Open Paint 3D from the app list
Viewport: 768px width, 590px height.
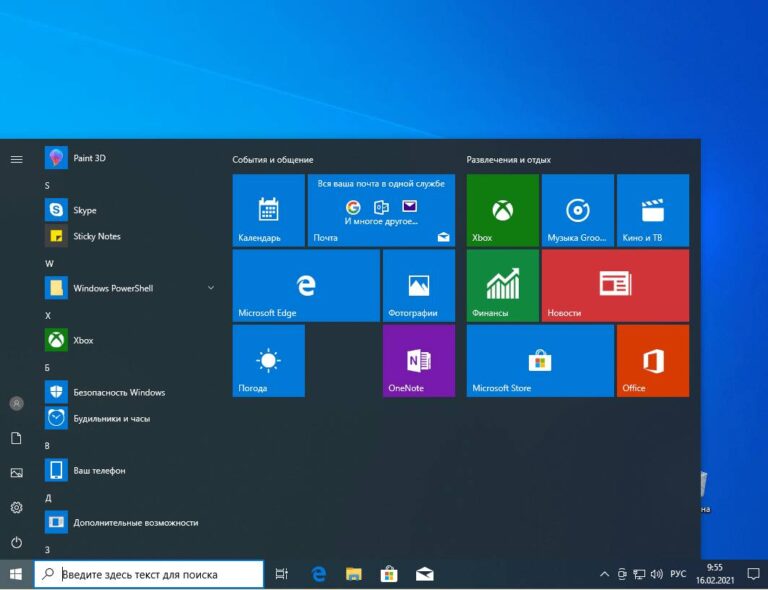(x=127, y=158)
